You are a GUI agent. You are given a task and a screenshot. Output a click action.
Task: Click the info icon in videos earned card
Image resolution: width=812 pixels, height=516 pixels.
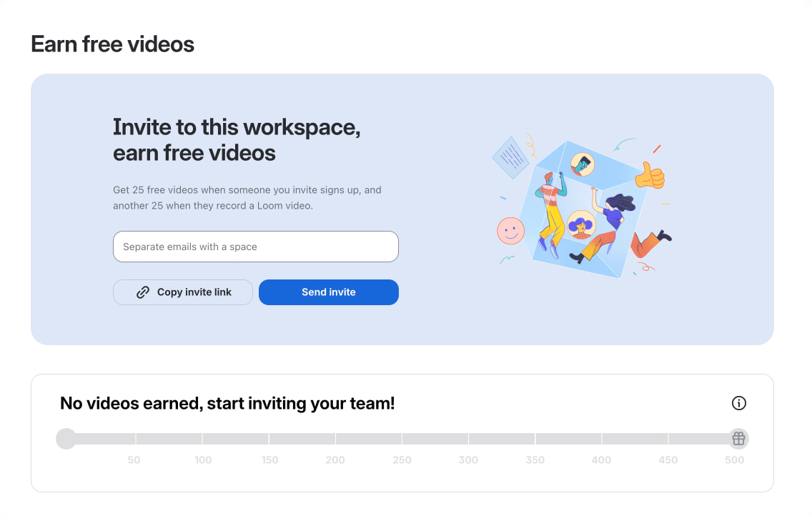coord(738,403)
